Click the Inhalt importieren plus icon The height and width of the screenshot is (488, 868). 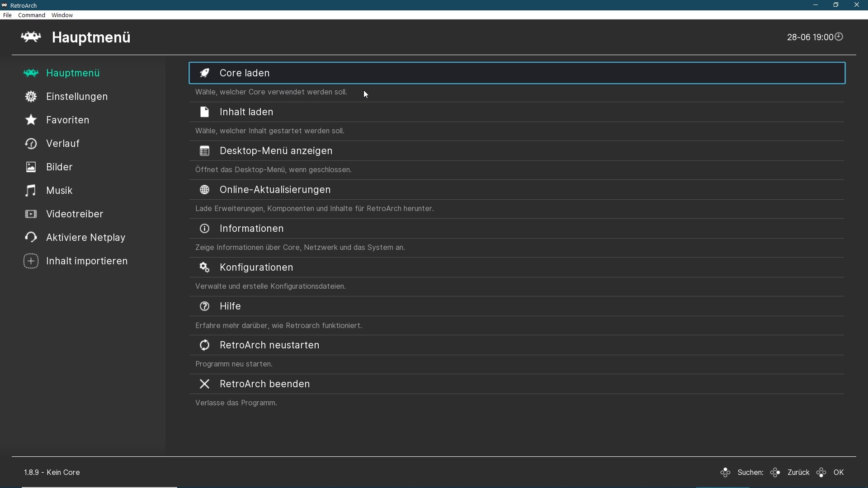pos(31,261)
